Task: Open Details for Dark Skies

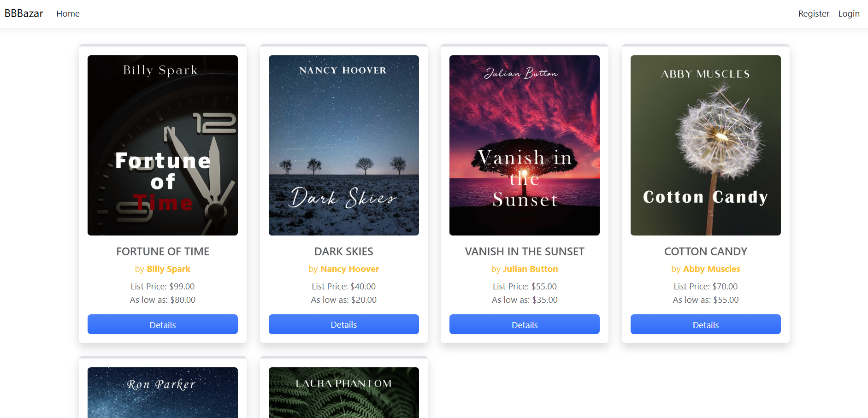Action: pos(343,324)
